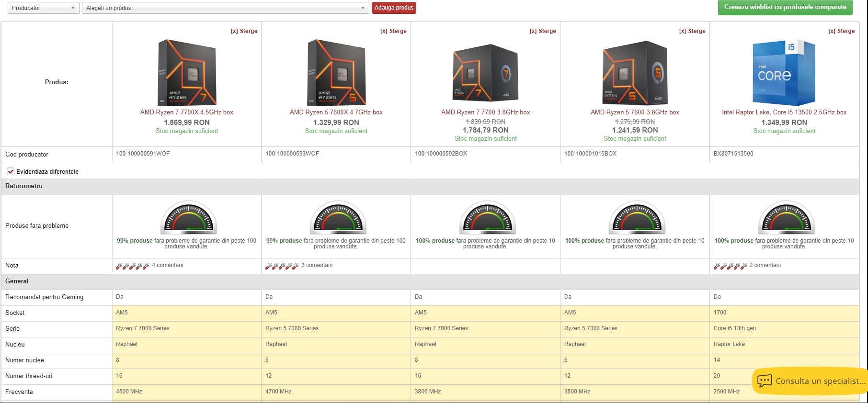Click the Recomandat pentru Gaming row label
The image size is (868, 403).
44,297
